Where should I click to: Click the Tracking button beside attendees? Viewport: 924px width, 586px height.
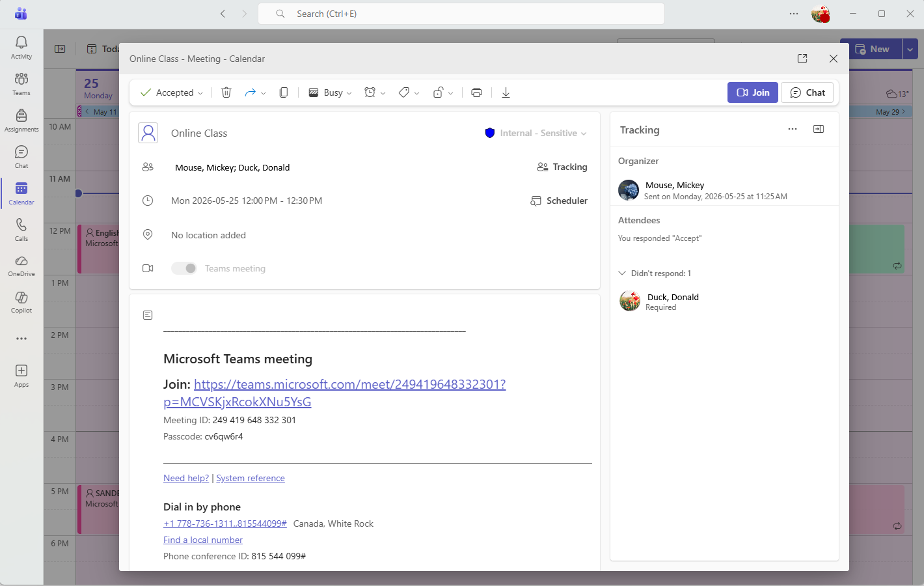pos(562,167)
